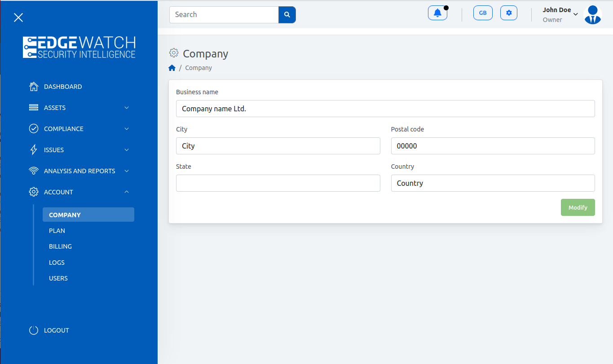This screenshot has height=364, width=613.
Task: Click the Compliance menu label
Action: [x=64, y=129]
